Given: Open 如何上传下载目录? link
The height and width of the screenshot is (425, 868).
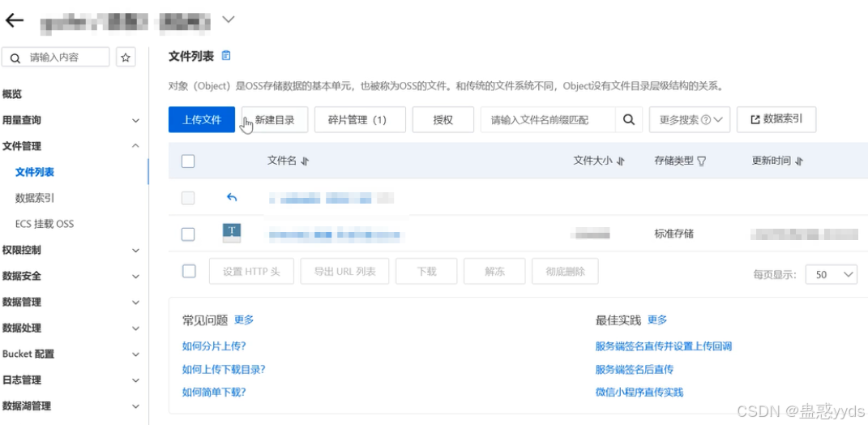Looking at the screenshot, I should click(224, 369).
